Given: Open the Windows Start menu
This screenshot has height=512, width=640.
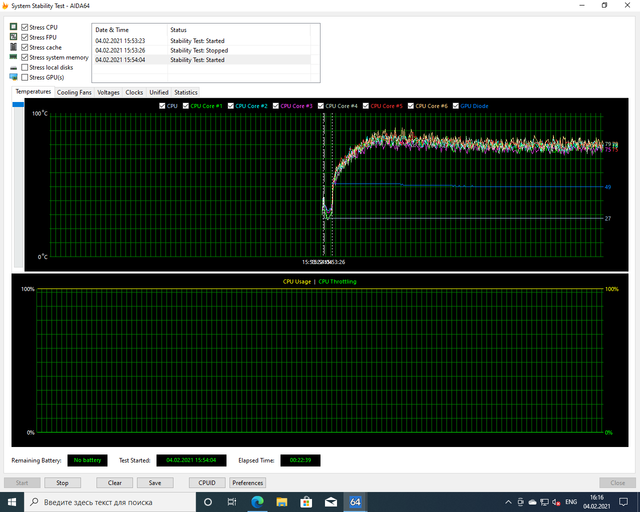Looking at the screenshot, I should [12, 502].
